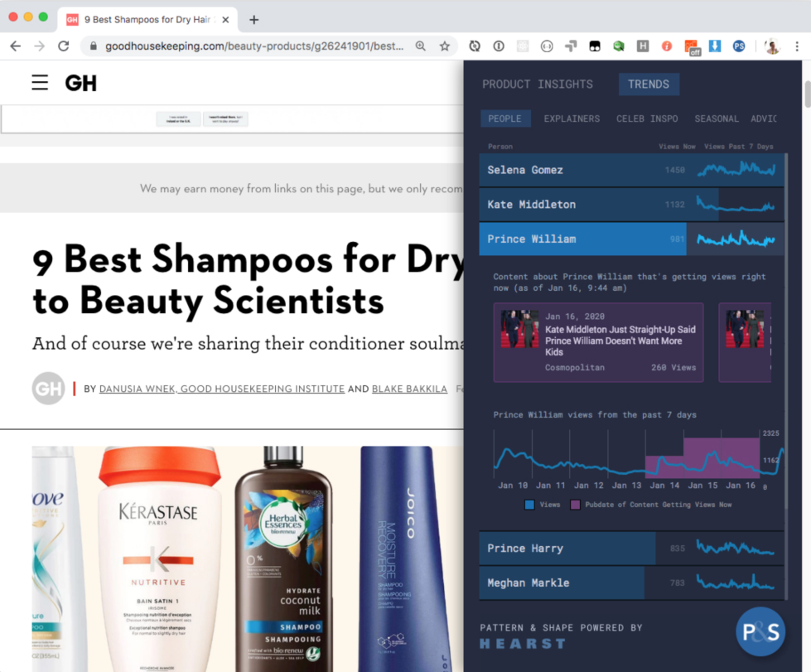
Task: Click the circular sync arrows extension icon
Action: (475, 46)
